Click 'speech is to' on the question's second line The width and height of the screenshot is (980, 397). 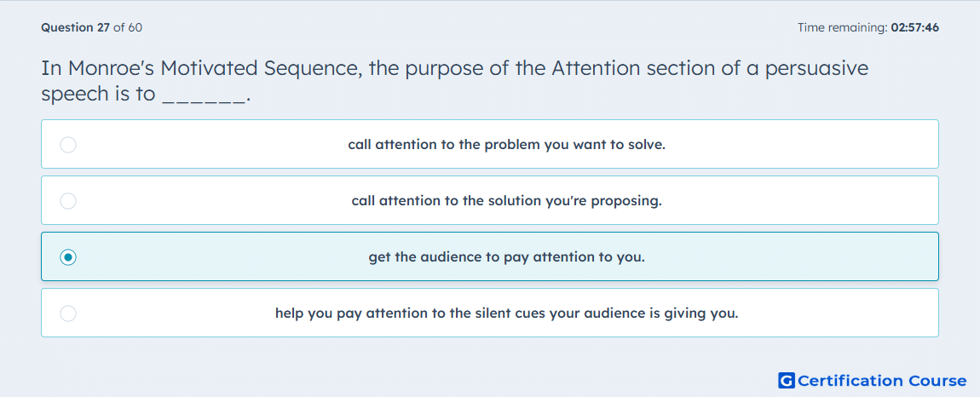[x=98, y=95]
